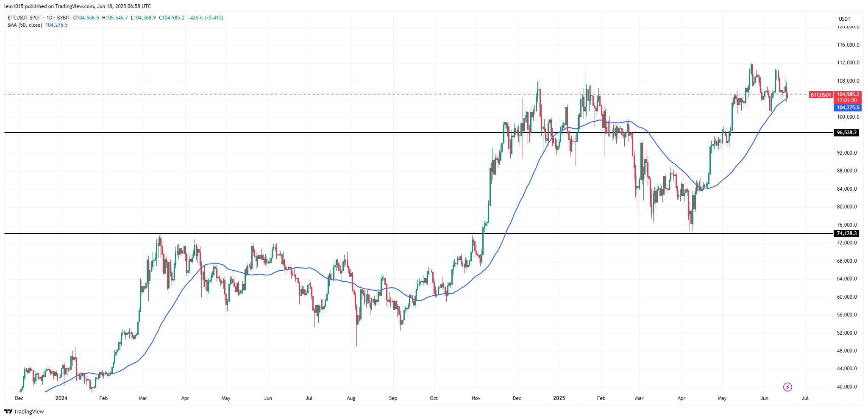Click the 68,000.0 price axis label
Viewport: 868px width, 419px height.
tap(847, 261)
